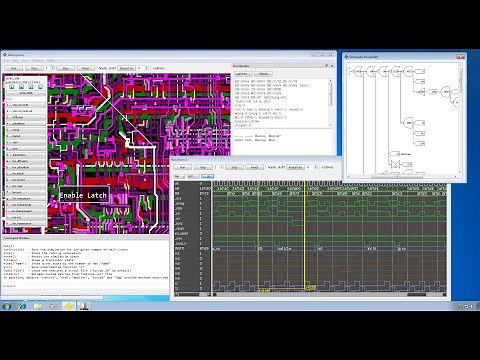Viewport: 480px width, 360px height.
Task: Open Windows Media Player from the taskbar
Action: tap(53, 306)
